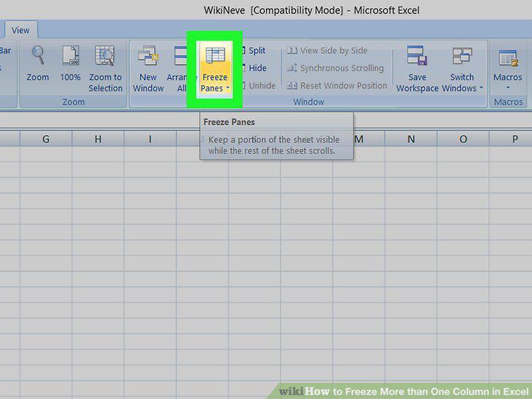This screenshot has width=532, height=399.
Task: Click Arrange All icon
Action: (180, 56)
